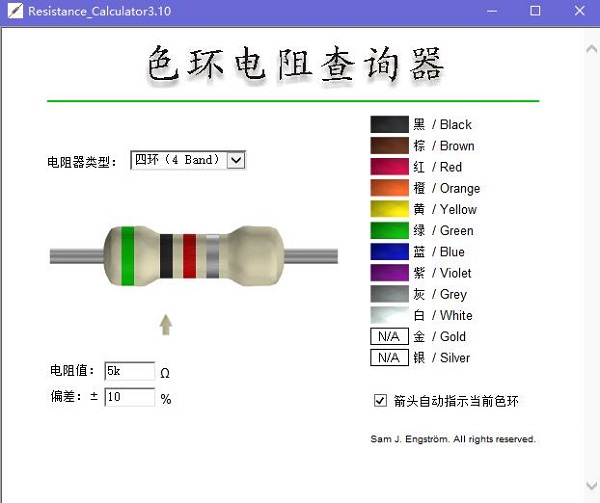Screen dimensions: 600x503
Task: Select the red third band on resistor
Action: point(189,256)
